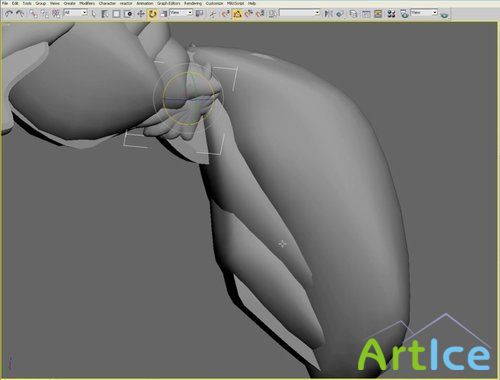This screenshot has width=500, height=380.
Task: Click the highlighted Select and Rotate tool
Action: pos(152,14)
